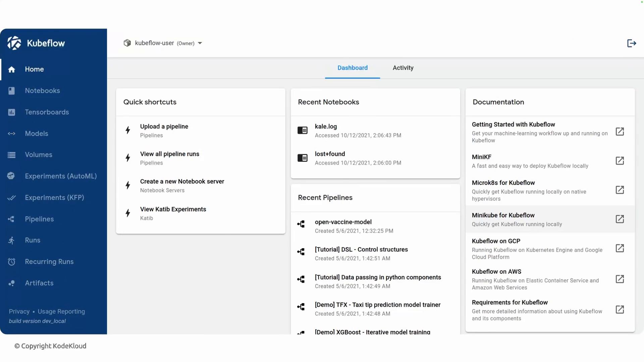Open Notebooks from the sidebar menu
The image size is (644, 362).
coord(54,91)
